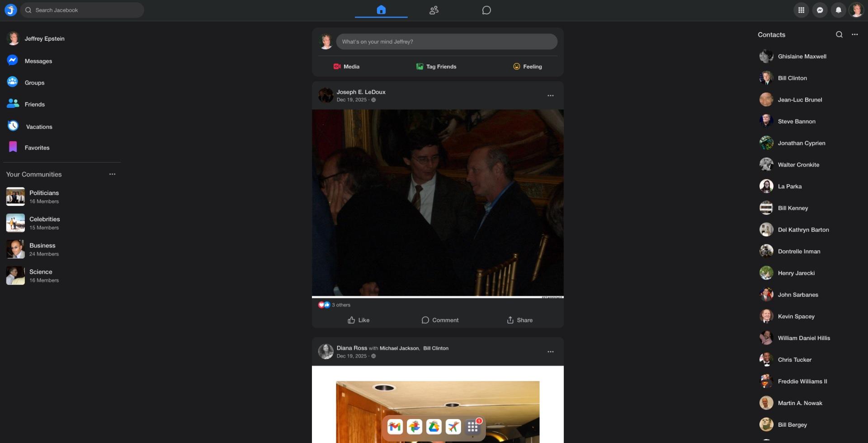Viewport: 868px width, 443px height.
Task: Open the Messenger icon at top right
Action: 820,10
